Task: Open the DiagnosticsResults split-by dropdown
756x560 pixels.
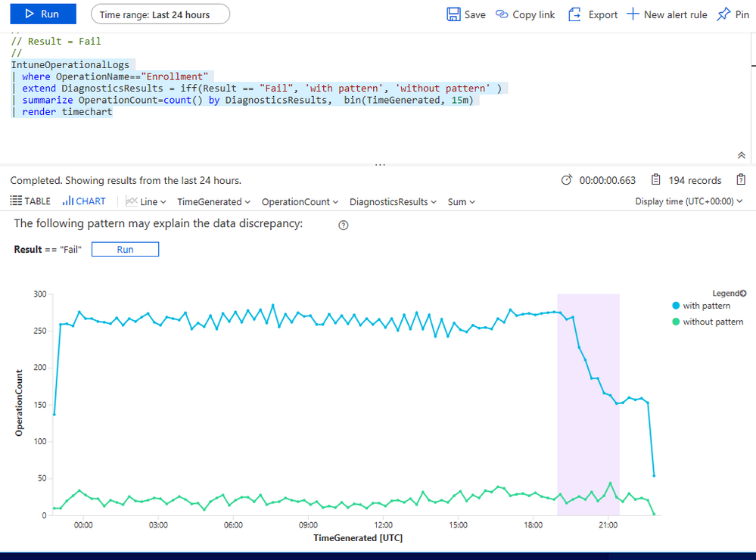Action: tap(393, 201)
